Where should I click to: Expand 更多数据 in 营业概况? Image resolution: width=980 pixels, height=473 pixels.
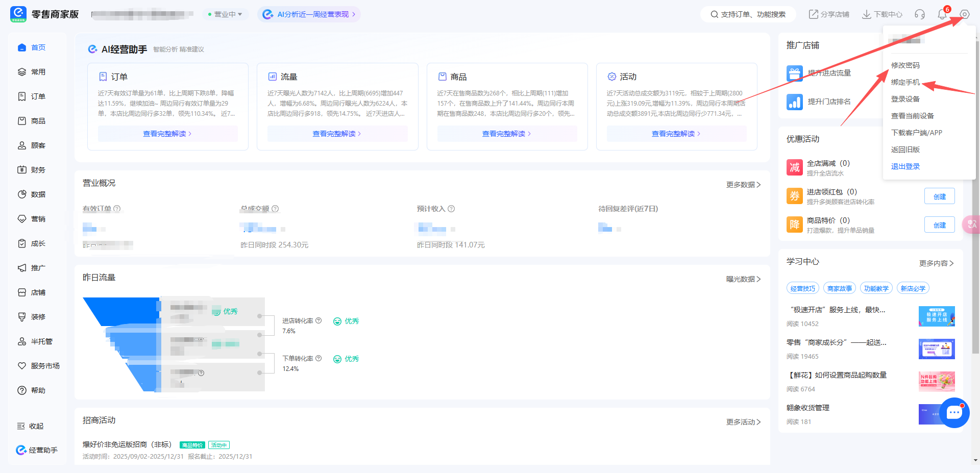click(743, 185)
